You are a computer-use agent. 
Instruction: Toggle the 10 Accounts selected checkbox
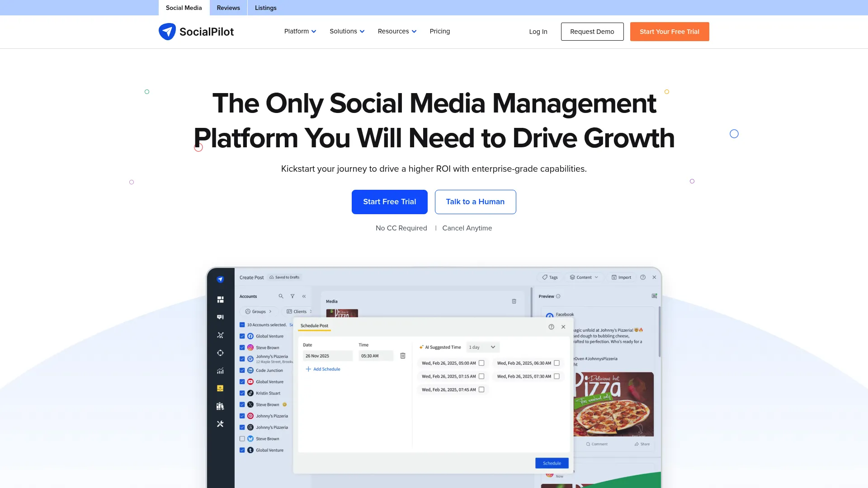click(x=242, y=325)
